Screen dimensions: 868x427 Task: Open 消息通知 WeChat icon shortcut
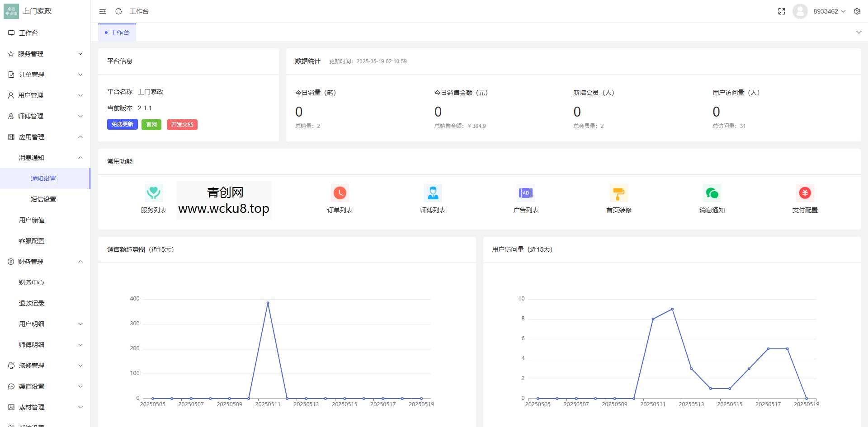click(x=712, y=193)
